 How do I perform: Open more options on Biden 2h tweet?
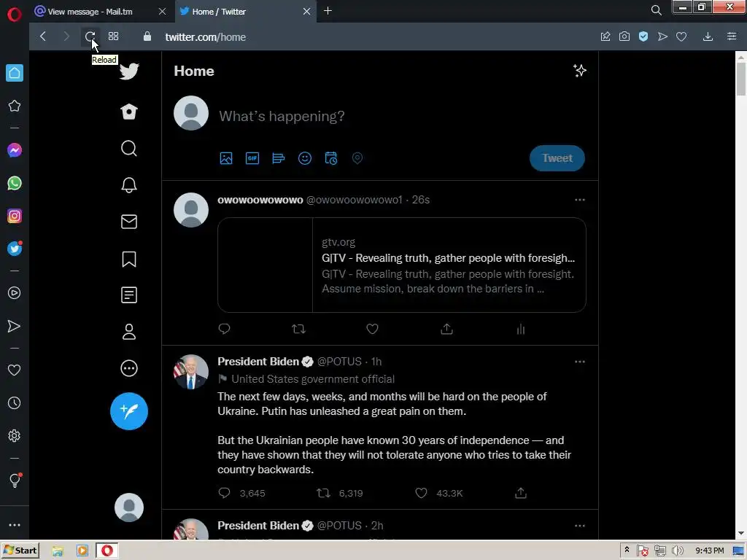580,526
